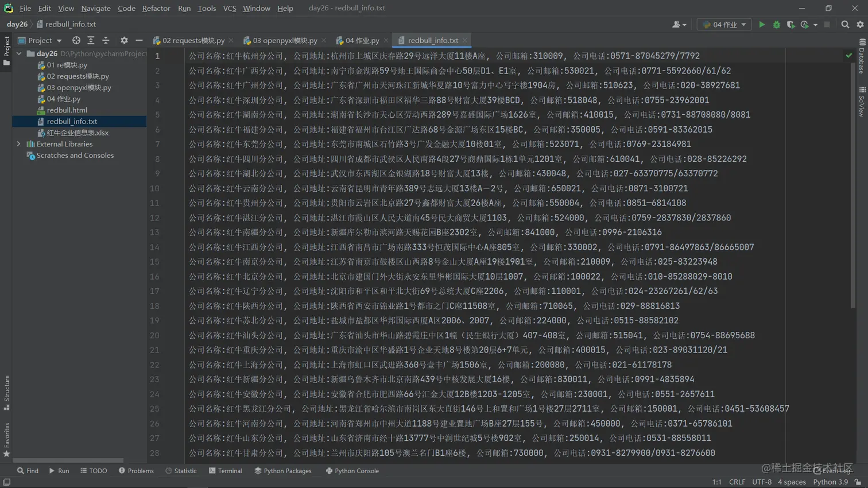868x488 pixels.
Task: Open the Problems tool window
Action: pos(136,471)
